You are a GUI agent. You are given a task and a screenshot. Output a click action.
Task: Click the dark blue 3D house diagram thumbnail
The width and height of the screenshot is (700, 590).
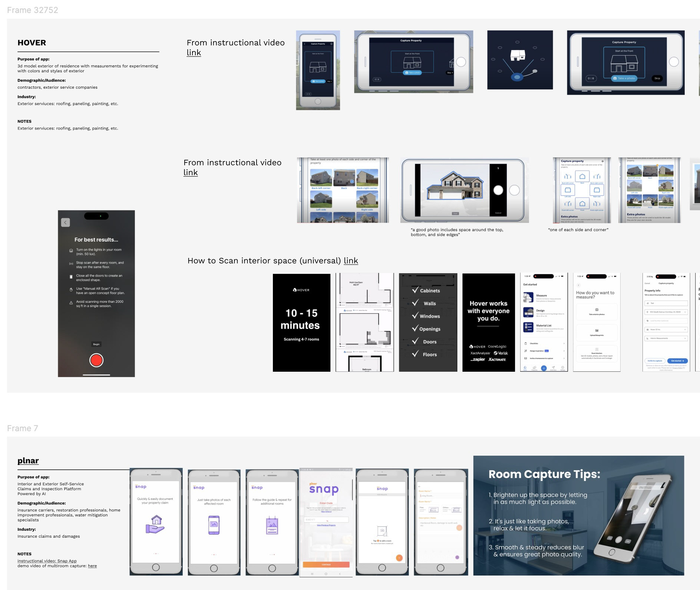tap(520, 60)
